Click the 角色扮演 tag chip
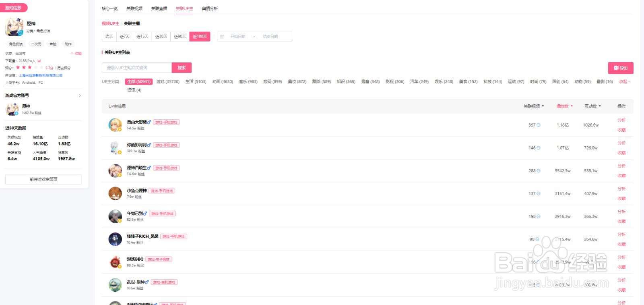Image resolution: width=644 pixels, height=305 pixels. [x=16, y=44]
